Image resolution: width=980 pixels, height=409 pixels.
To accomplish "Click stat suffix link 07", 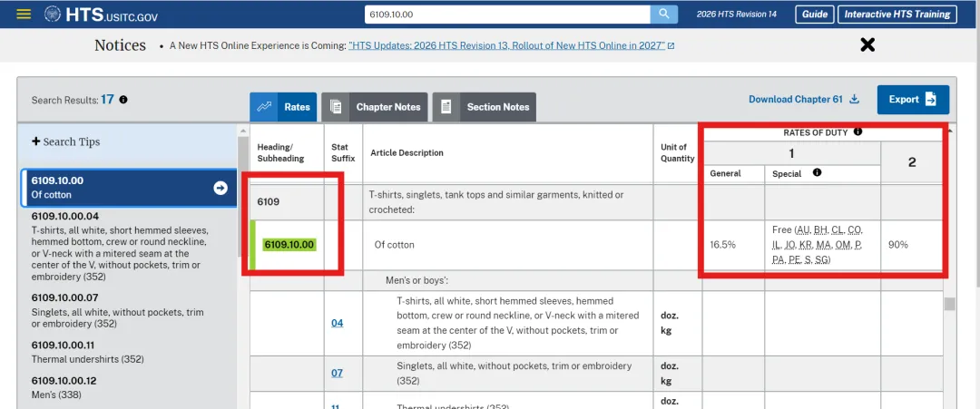I will [x=337, y=373].
